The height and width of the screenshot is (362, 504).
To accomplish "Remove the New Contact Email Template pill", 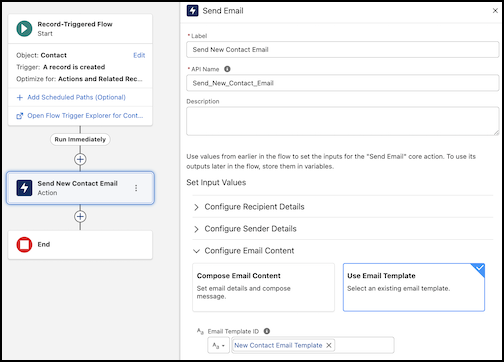I will (x=329, y=345).
